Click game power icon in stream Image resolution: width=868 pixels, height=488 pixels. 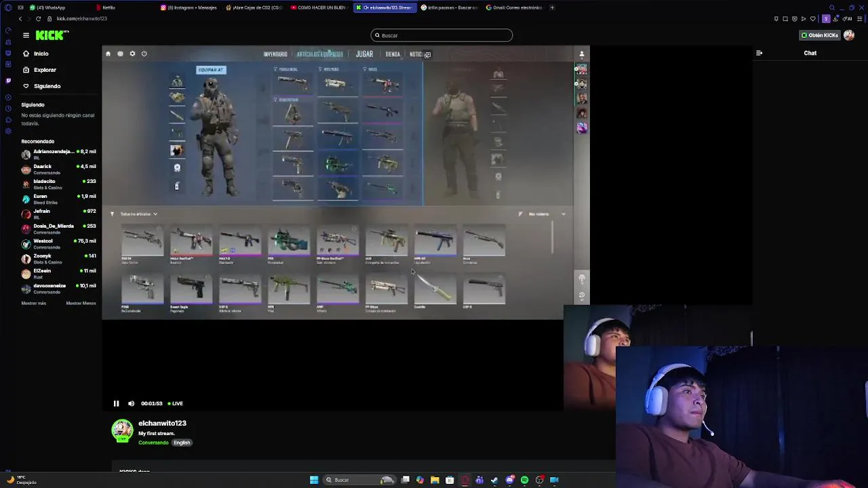click(144, 54)
